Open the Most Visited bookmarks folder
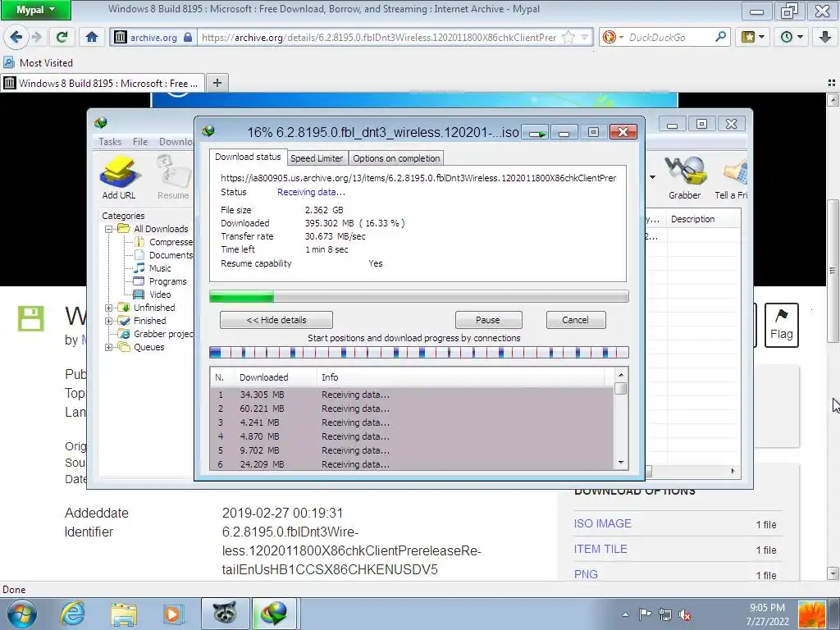 [x=38, y=62]
